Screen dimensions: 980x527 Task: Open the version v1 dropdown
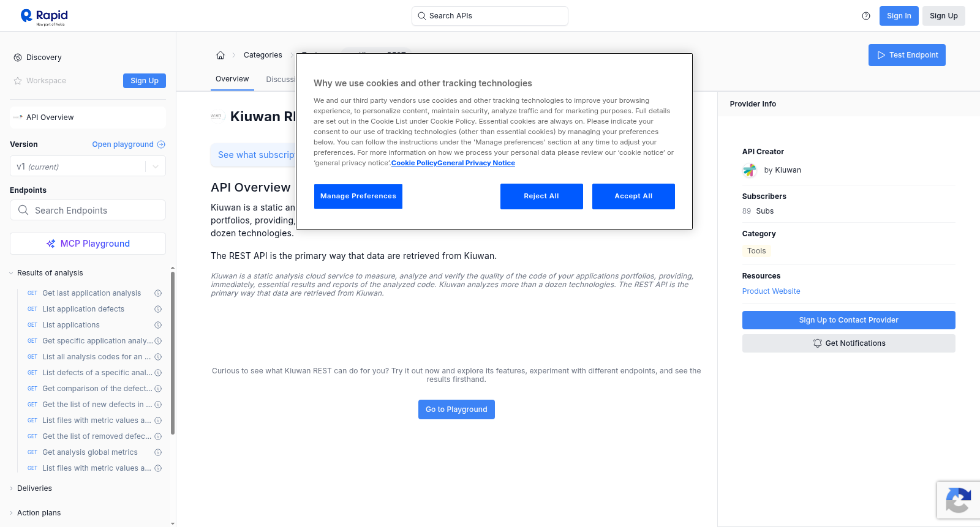tap(88, 166)
